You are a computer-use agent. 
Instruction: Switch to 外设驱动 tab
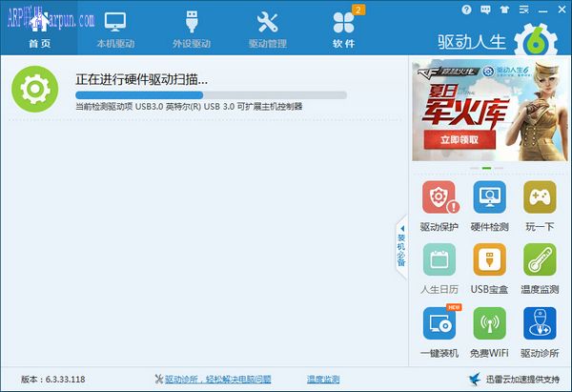192,29
